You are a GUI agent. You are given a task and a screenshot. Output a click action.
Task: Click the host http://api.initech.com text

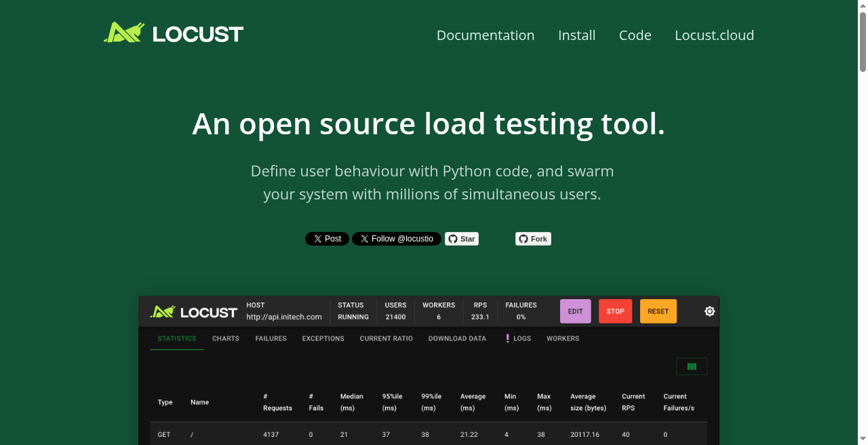(283, 317)
